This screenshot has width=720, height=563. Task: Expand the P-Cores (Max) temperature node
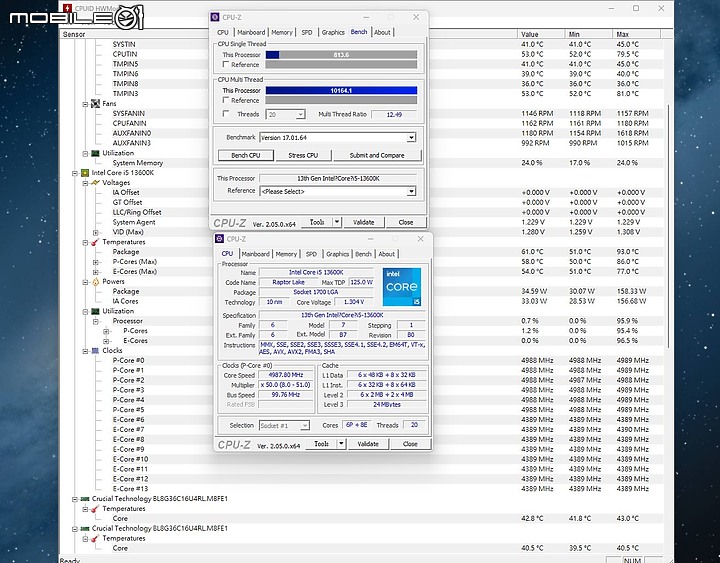(95, 262)
